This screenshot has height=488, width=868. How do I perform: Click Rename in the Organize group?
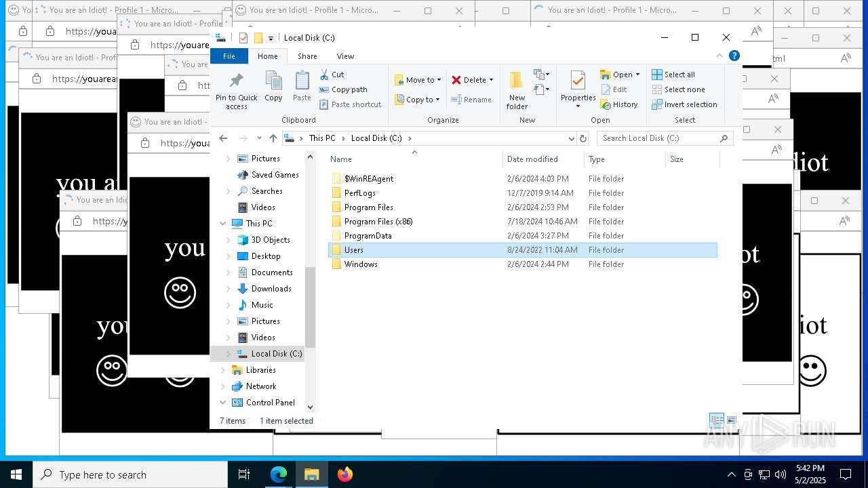(x=471, y=100)
